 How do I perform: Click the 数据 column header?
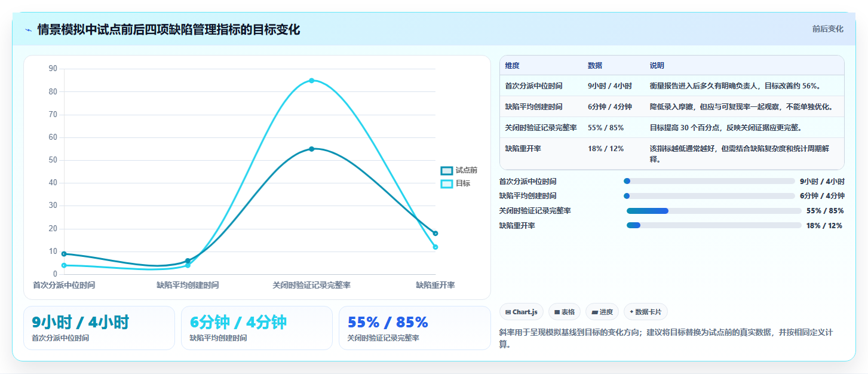[x=595, y=66]
